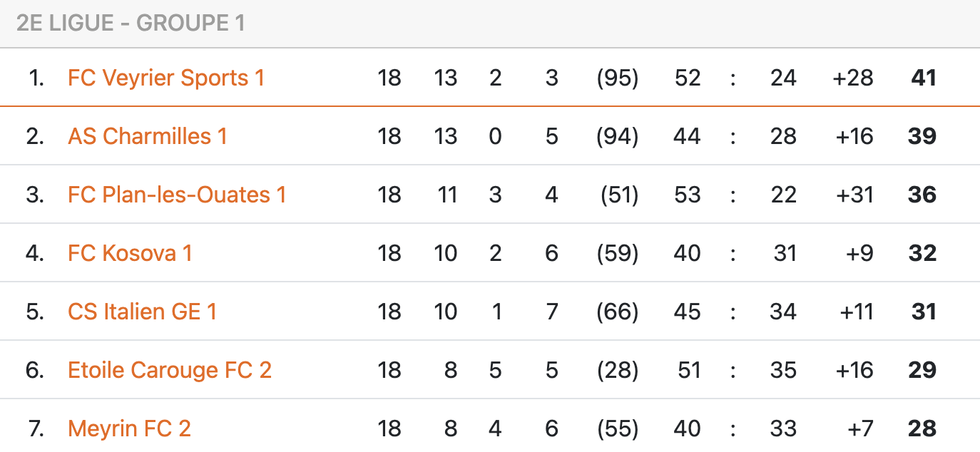The width and height of the screenshot is (980, 452).
Task: Click the 32 points for FC Kosova
Action: coord(922,253)
